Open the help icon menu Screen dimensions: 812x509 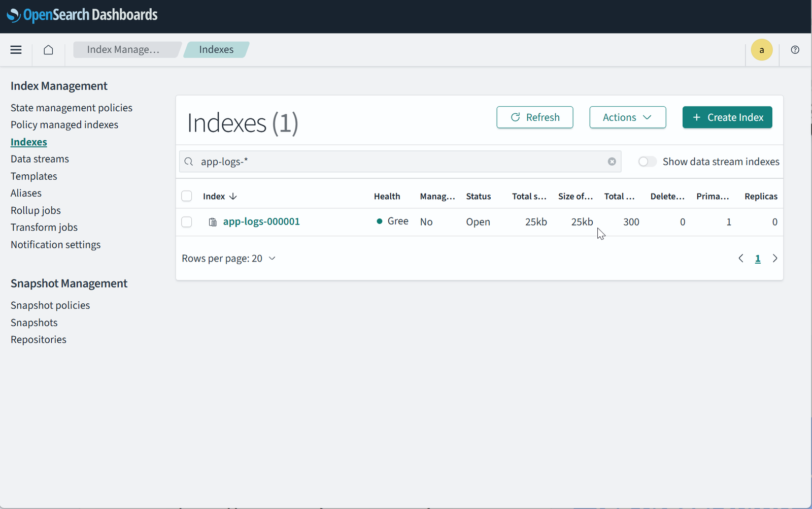(795, 50)
